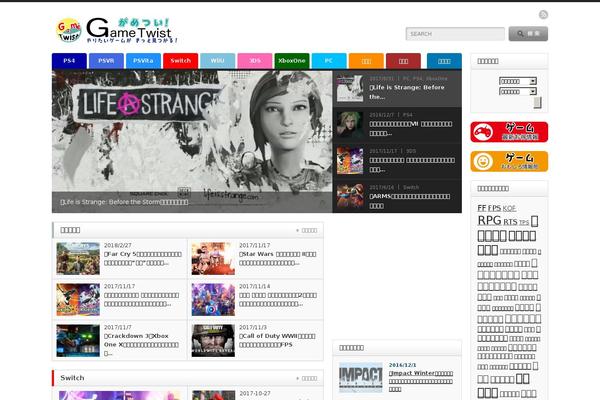Open Life is Strange: Before the Storm caption link
This screenshot has height=400, width=600.
[125, 202]
